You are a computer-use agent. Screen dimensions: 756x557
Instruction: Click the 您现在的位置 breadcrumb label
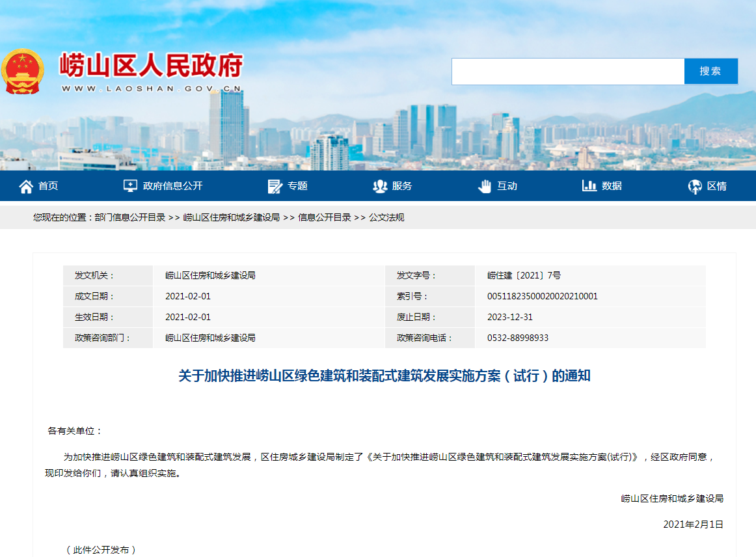coord(62,217)
